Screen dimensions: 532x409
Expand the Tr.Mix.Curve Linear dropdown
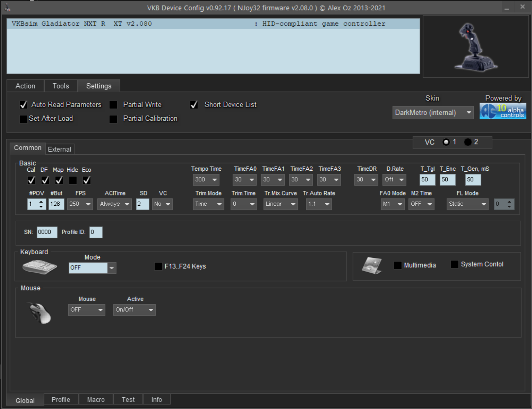(280, 204)
